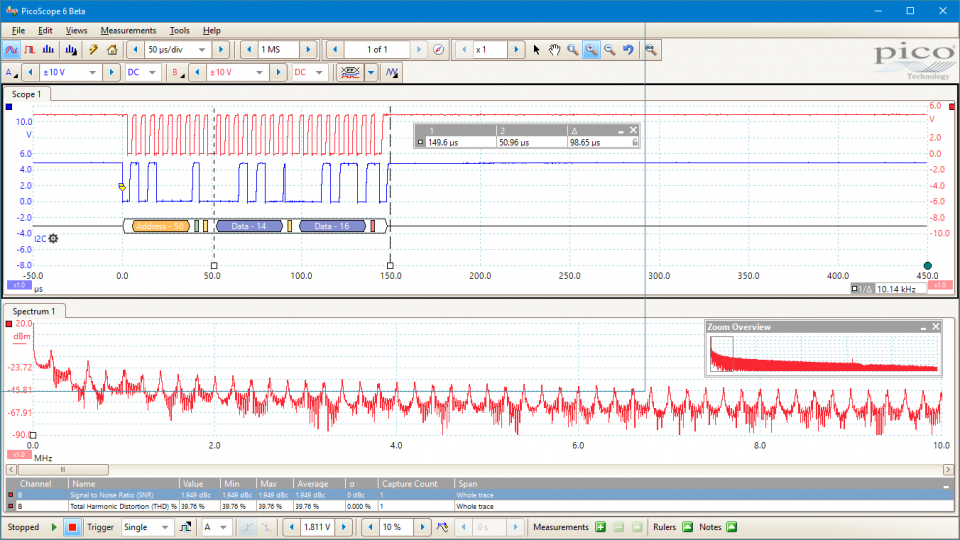
Task: Open the buffer navigator compass icon
Action: [438, 49]
